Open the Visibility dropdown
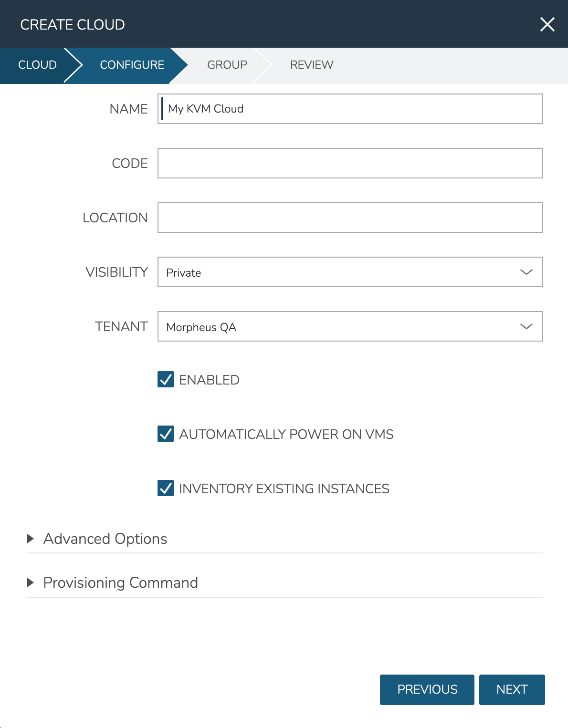The width and height of the screenshot is (568, 728). (x=350, y=272)
